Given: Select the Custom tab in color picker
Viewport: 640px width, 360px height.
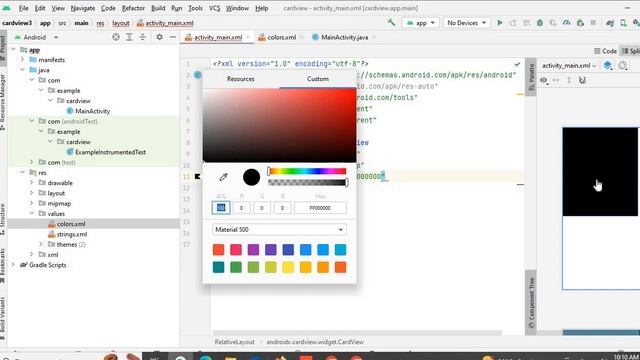Looking at the screenshot, I should click(x=318, y=79).
